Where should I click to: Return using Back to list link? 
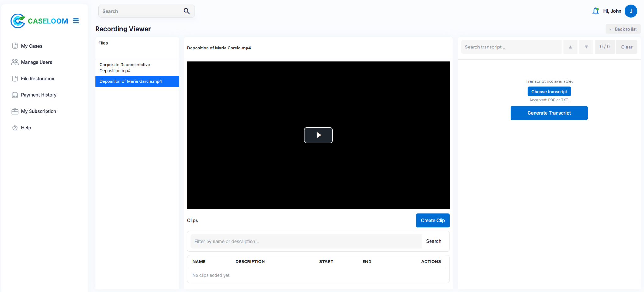pos(623,29)
